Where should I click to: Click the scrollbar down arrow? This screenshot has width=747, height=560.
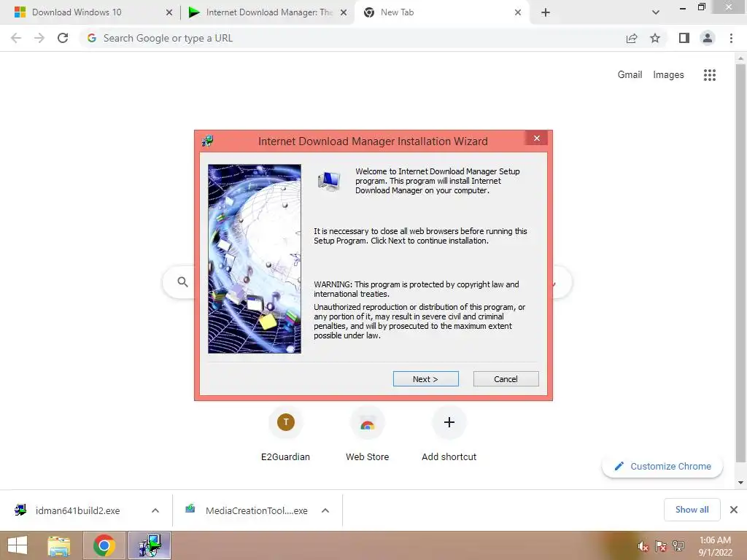coord(740,483)
